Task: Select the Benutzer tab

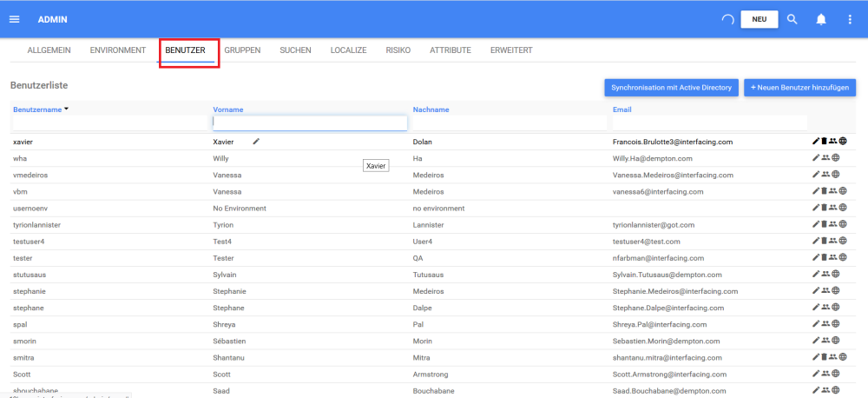Action: pos(186,50)
